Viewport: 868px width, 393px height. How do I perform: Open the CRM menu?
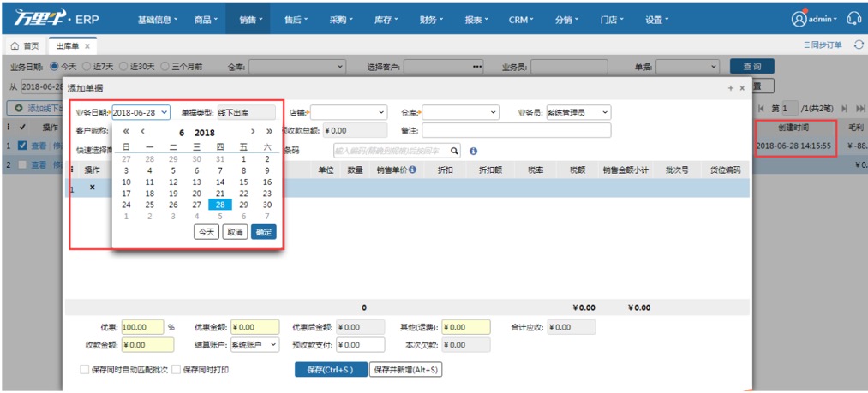[x=521, y=20]
